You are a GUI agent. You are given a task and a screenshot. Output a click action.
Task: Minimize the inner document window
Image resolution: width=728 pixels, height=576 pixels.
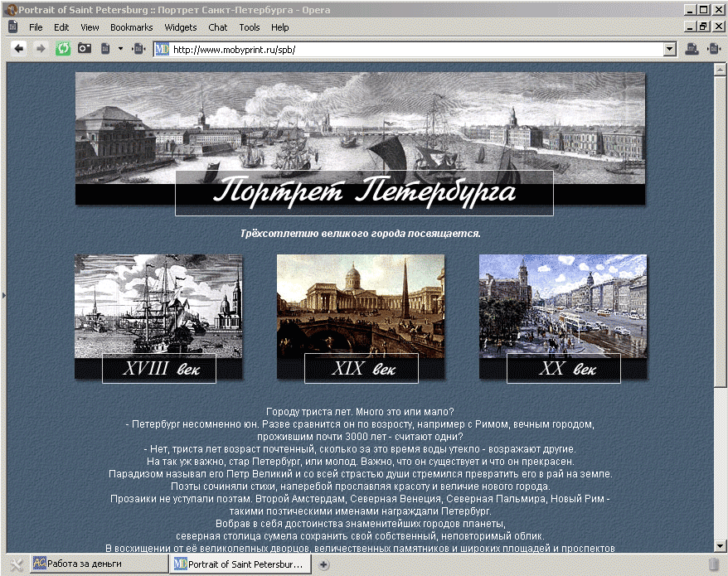point(691,27)
